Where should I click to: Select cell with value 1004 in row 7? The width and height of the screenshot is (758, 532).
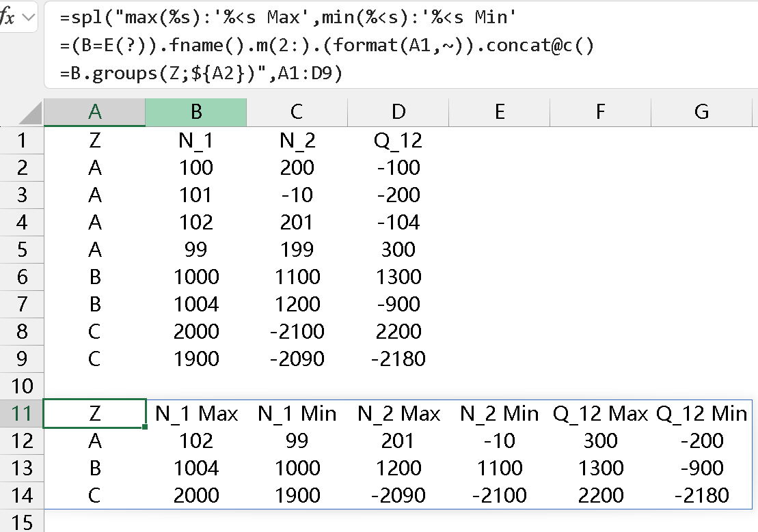[195, 304]
